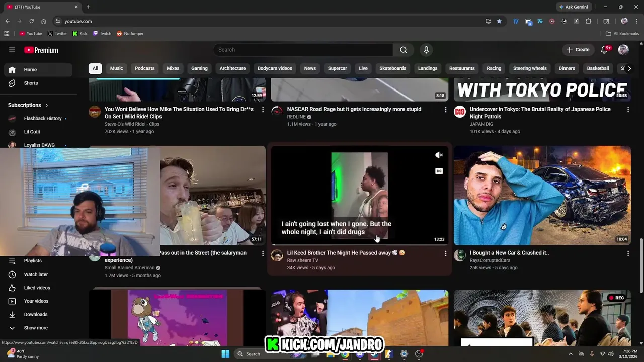Start voice search with the microphone
Image resolution: width=644 pixels, height=362 pixels.
click(x=426, y=50)
